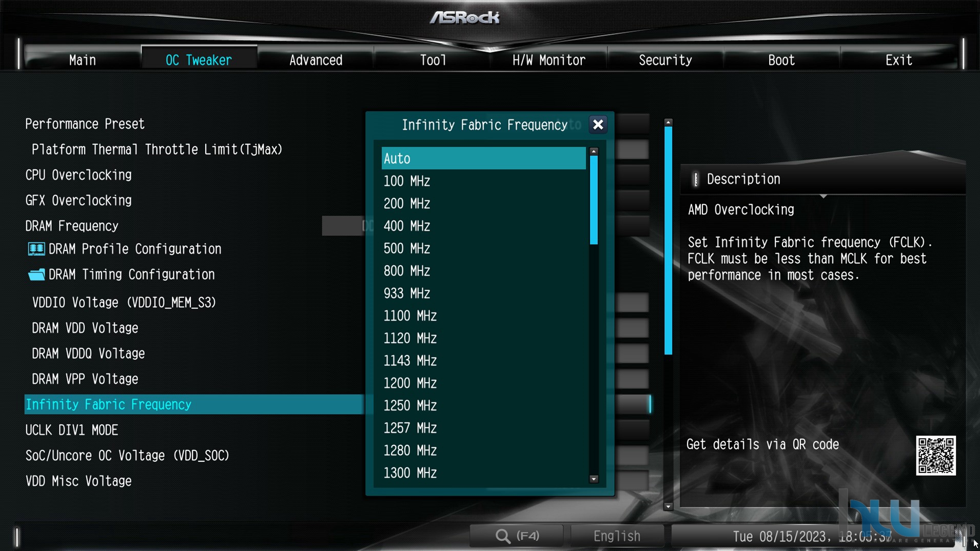Viewport: 980px width, 551px height.
Task: Click the search magnifier icon (F4)
Action: 503,536
